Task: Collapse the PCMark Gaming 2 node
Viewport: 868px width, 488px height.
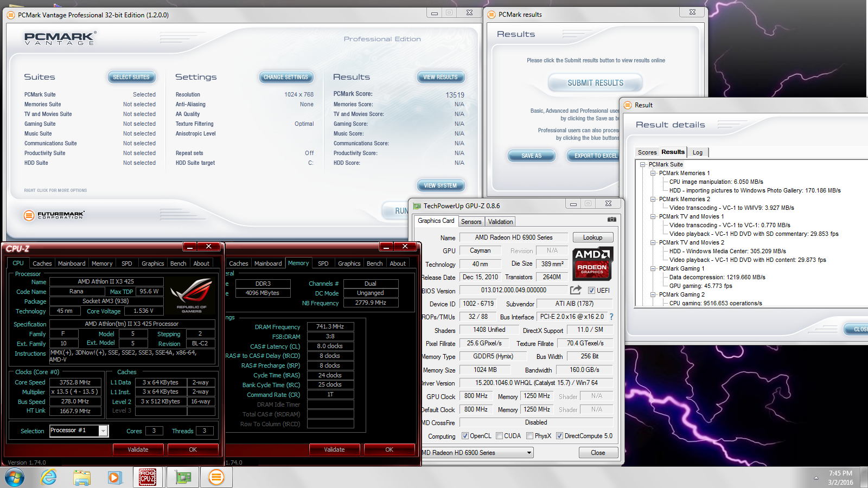Action: (x=653, y=294)
